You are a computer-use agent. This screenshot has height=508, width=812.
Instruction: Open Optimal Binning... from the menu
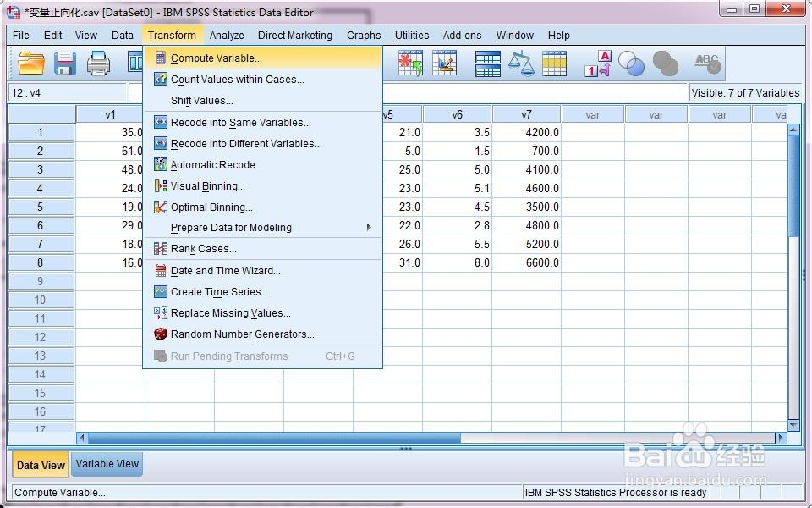(262, 207)
